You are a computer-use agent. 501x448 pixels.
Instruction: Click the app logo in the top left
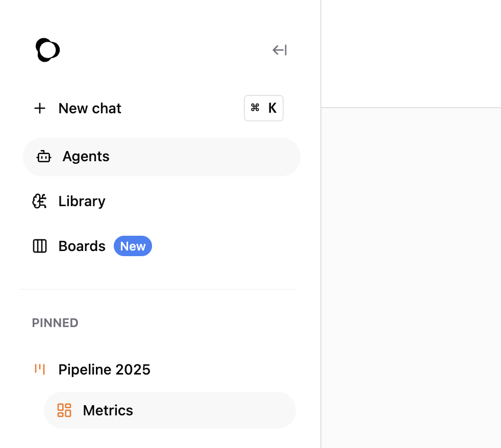pyautogui.click(x=47, y=49)
